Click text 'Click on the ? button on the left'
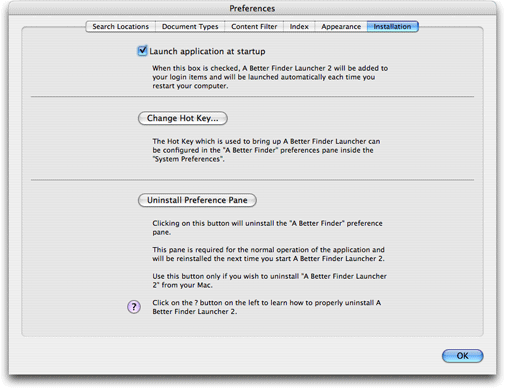Viewport: 505px width, 389px height. (x=267, y=307)
